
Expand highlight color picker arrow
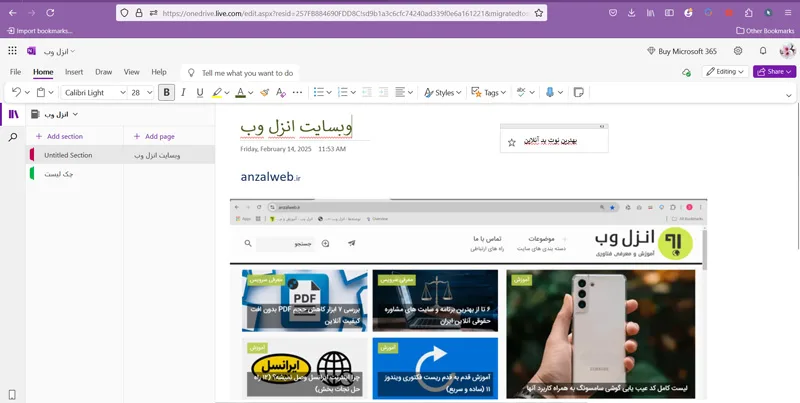(x=227, y=92)
